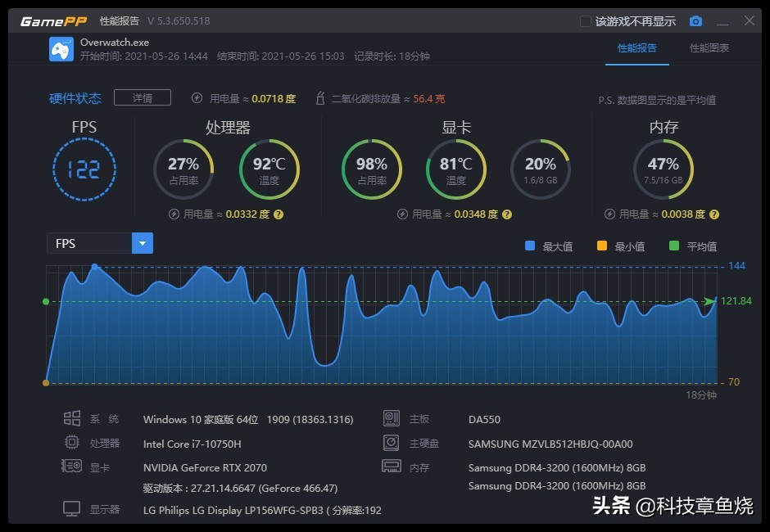
Task: Select the 性能报告 tab
Action: pyautogui.click(x=638, y=49)
